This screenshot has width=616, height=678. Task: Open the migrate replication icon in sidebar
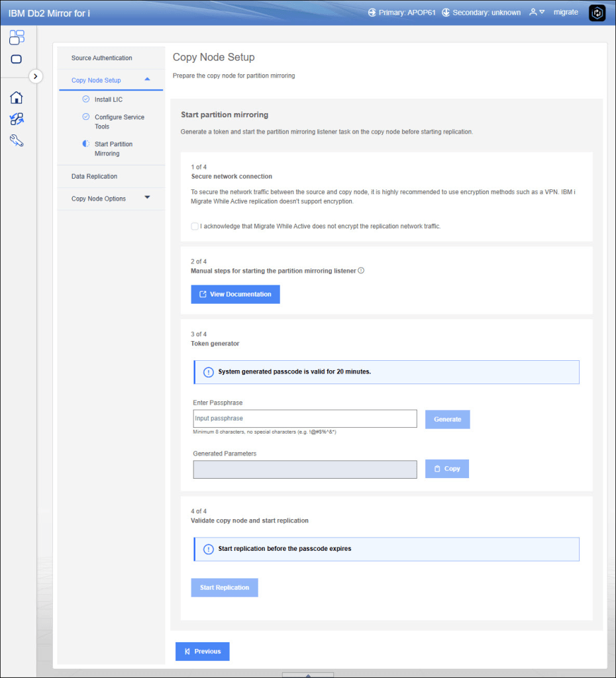point(17,119)
